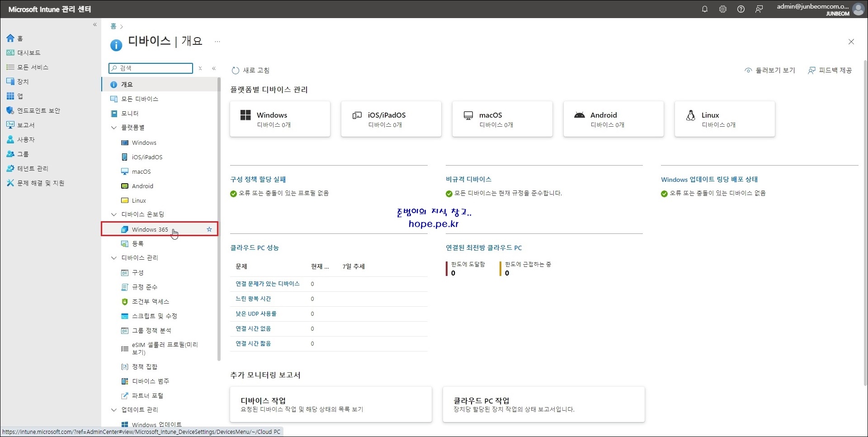Click the 홈 breadcrumb link
This screenshot has height=437, width=868.
coord(113,26)
